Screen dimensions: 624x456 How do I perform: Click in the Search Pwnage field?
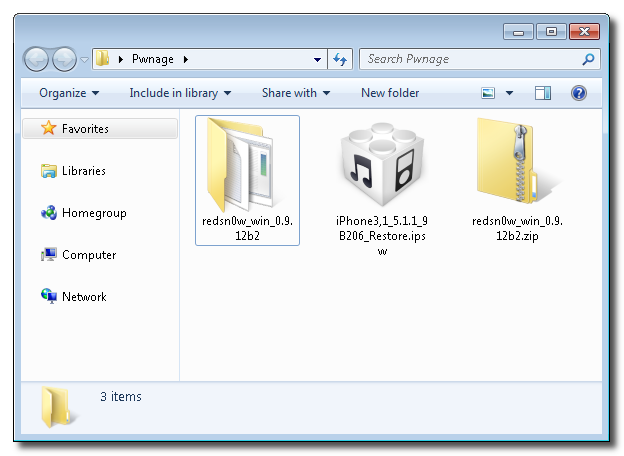tap(470, 59)
